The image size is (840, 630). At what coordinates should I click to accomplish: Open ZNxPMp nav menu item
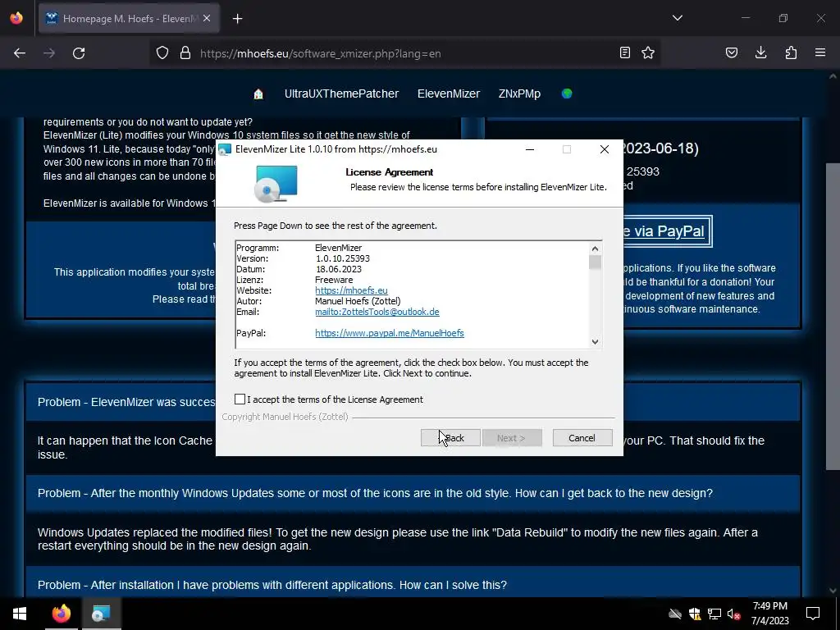point(519,94)
